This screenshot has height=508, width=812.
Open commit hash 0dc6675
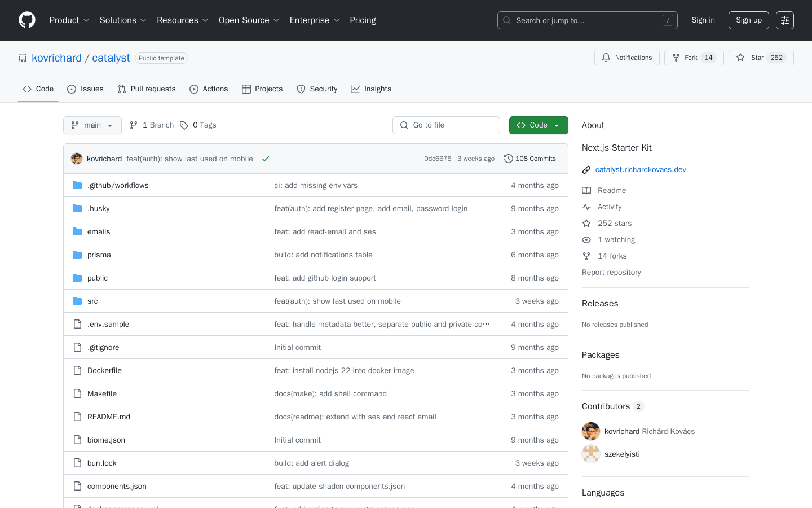438,159
